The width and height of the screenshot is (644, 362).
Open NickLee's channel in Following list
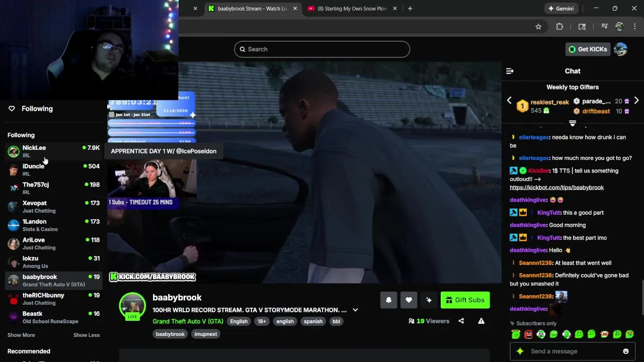pos(53,151)
